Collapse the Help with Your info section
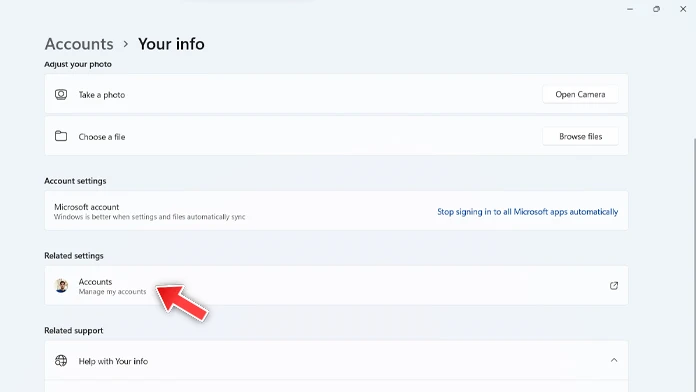The image size is (696, 392). tap(614, 360)
